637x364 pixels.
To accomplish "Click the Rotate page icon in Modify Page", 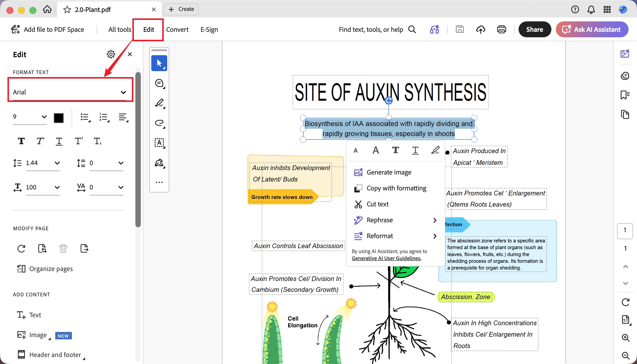I will (21, 248).
